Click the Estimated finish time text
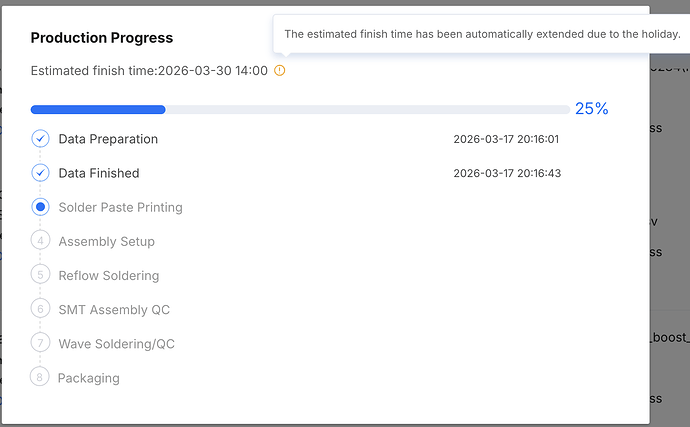The width and height of the screenshot is (690, 427). [149, 71]
